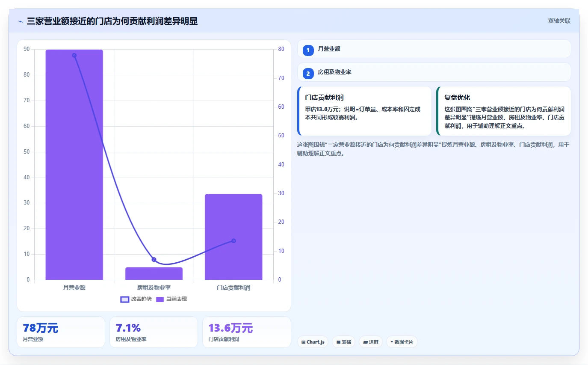Open the 月营业额 list row
This screenshot has width=588, height=365.
click(434, 49)
